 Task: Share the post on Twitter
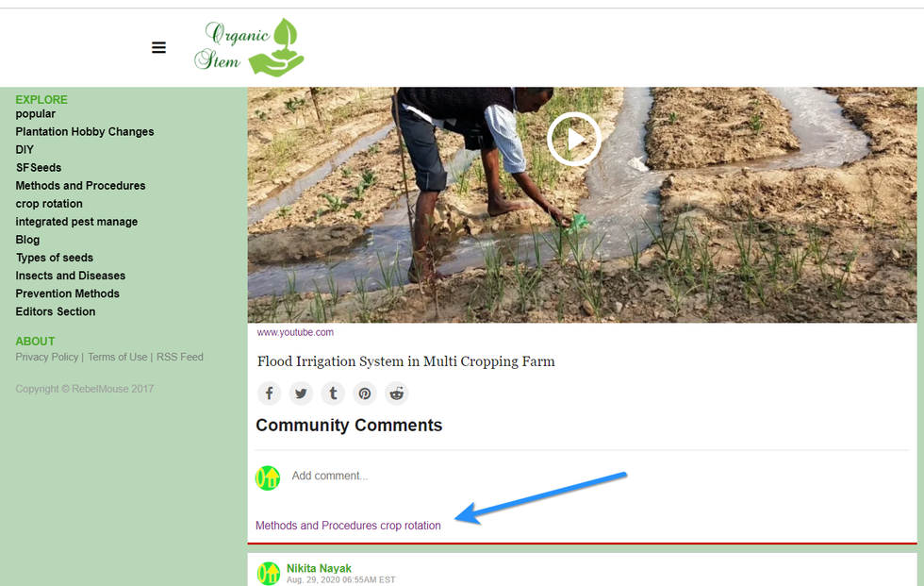tap(301, 393)
